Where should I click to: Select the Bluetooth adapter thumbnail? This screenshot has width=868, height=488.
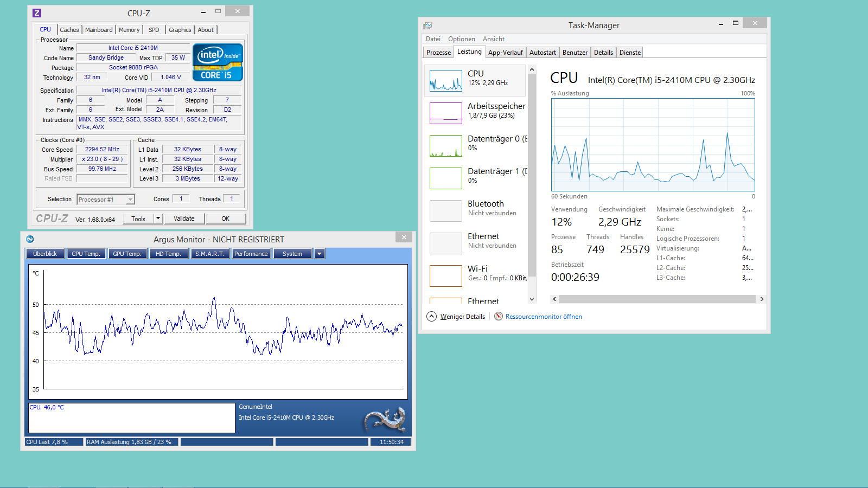(x=446, y=211)
